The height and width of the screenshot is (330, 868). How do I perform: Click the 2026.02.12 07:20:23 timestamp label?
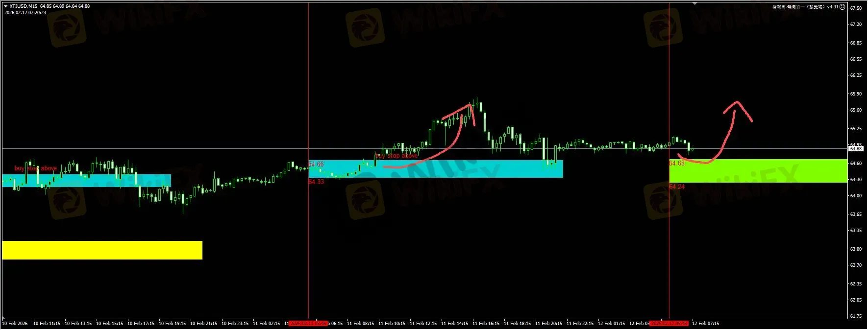[x=25, y=13]
